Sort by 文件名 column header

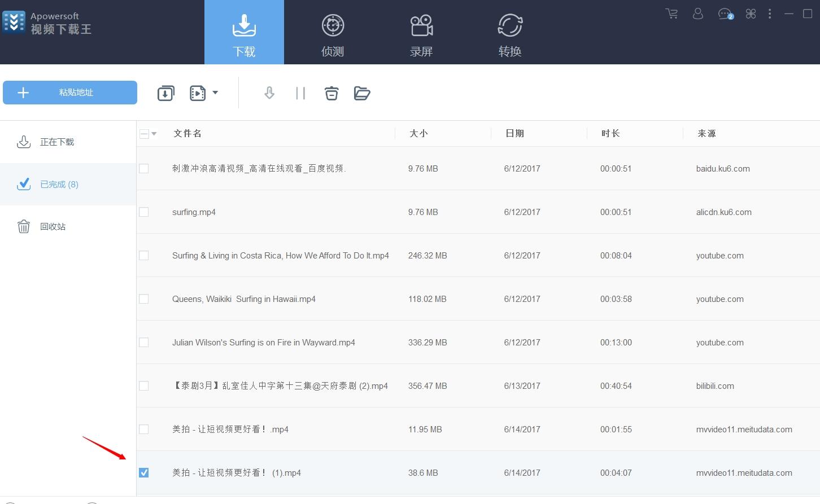click(187, 133)
